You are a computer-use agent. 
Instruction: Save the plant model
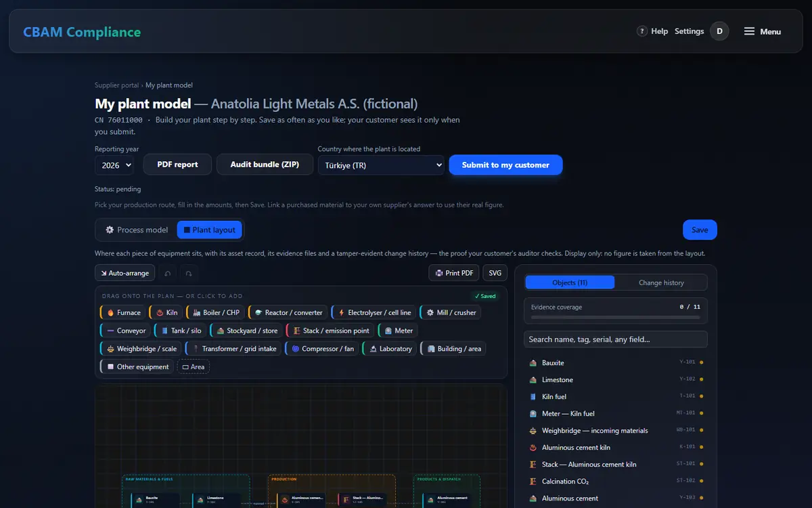[x=700, y=230]
